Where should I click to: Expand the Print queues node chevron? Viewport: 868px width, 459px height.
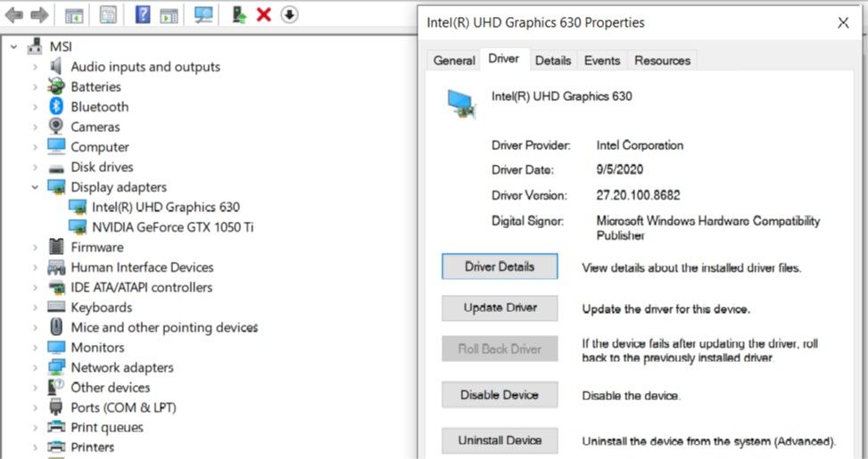point(35,428)
